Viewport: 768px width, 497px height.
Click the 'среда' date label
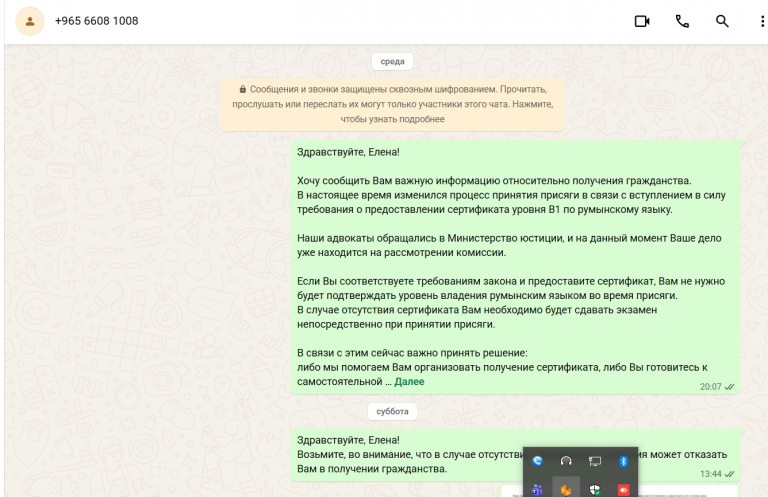(x=392, y=62)
